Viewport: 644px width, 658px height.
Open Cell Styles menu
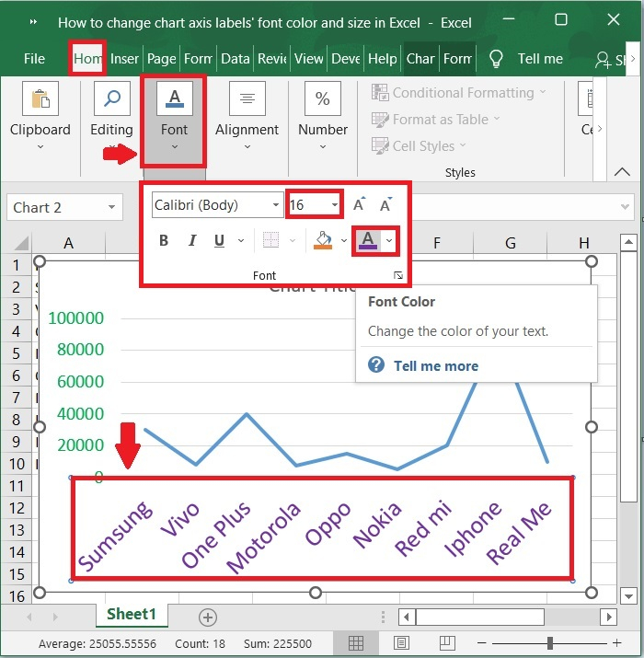pyautogui.click(x=419, y=145)
